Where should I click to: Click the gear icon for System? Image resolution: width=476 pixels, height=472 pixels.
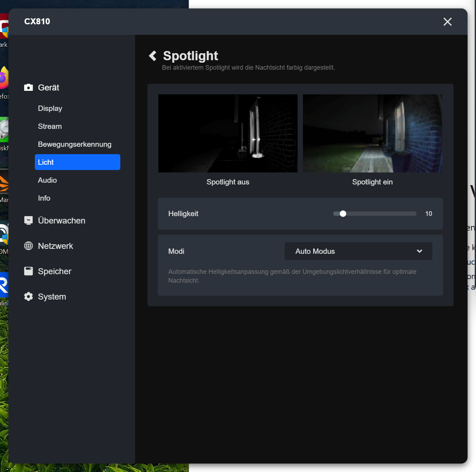(x=28, y=297)
